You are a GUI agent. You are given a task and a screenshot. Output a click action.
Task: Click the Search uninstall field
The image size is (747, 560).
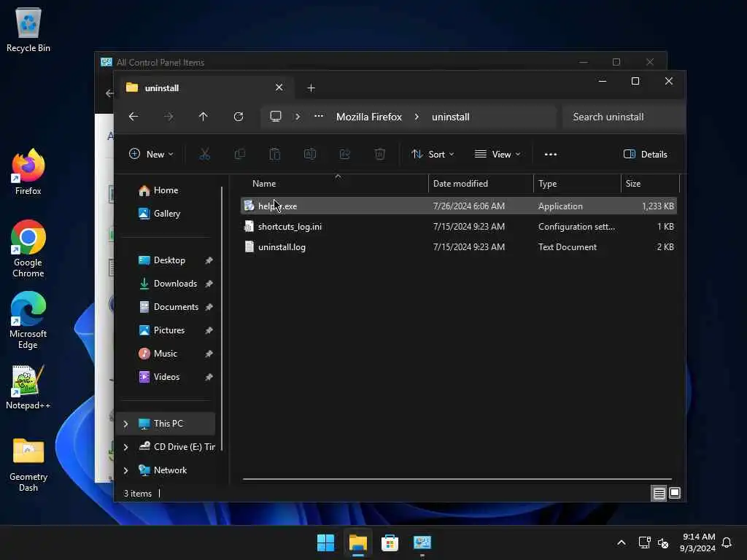[x=623, y=117]
